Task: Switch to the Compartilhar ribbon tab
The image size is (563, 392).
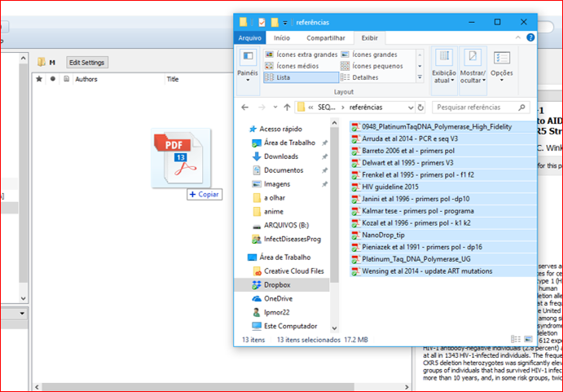Action: (326, 38)
